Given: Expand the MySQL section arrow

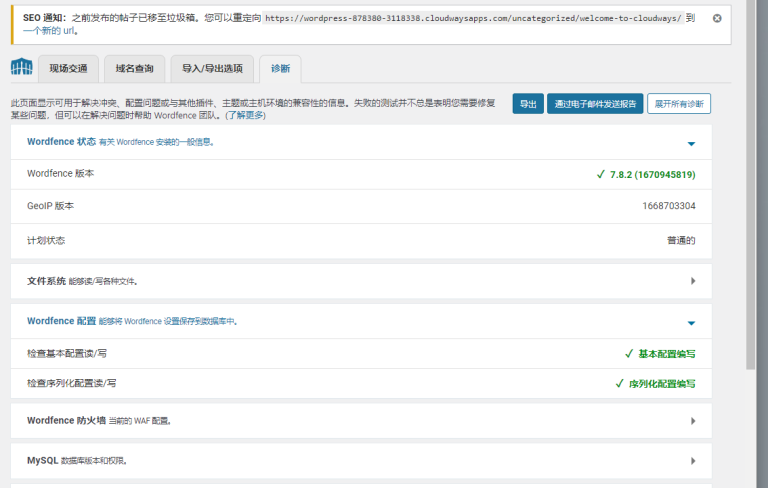Looking at the screenshot, I should click(x=693, y=461).
